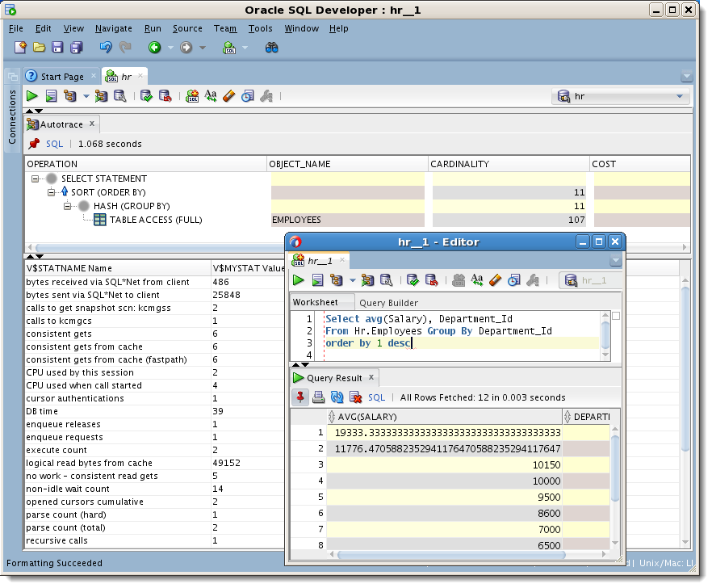Delete row icon in Query Result toolbar
This screenshot has height=588, width=712.
coord(355,397)
